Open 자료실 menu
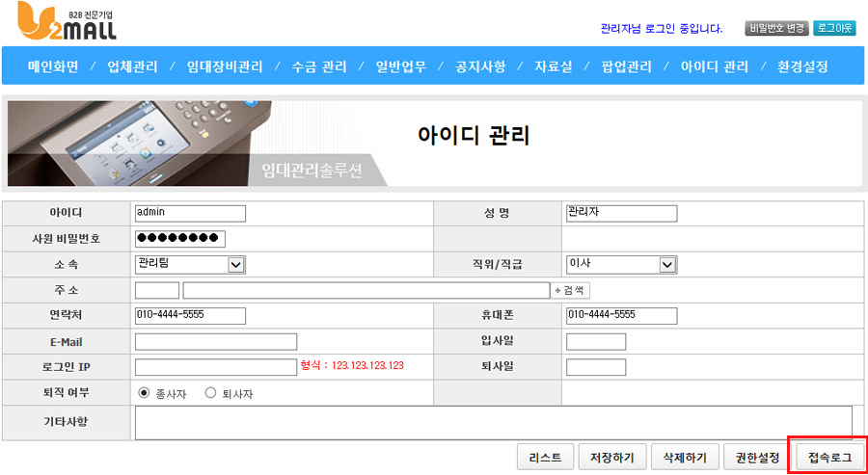 click(x=553, y=66)
